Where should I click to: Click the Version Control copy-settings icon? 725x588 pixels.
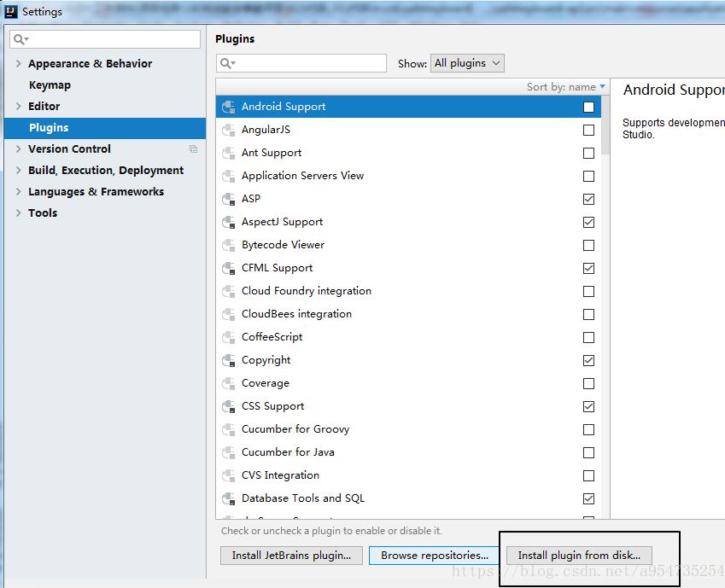click(x=193, y=149)
